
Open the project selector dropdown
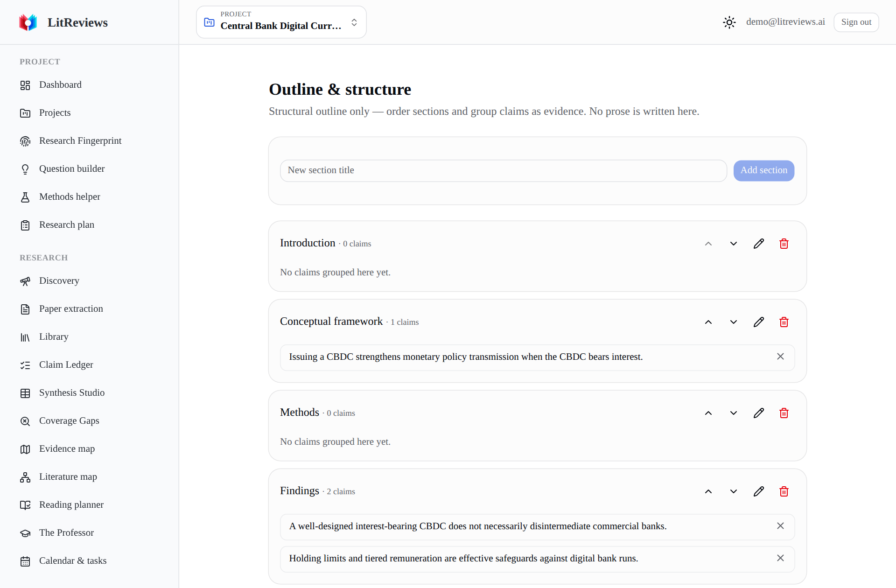coord(281,22)
